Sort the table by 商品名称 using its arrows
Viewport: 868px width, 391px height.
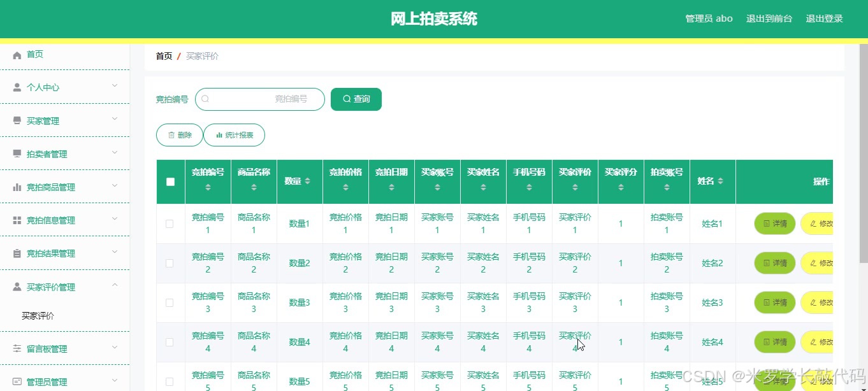pyautogui.click(x=254, y=186)
